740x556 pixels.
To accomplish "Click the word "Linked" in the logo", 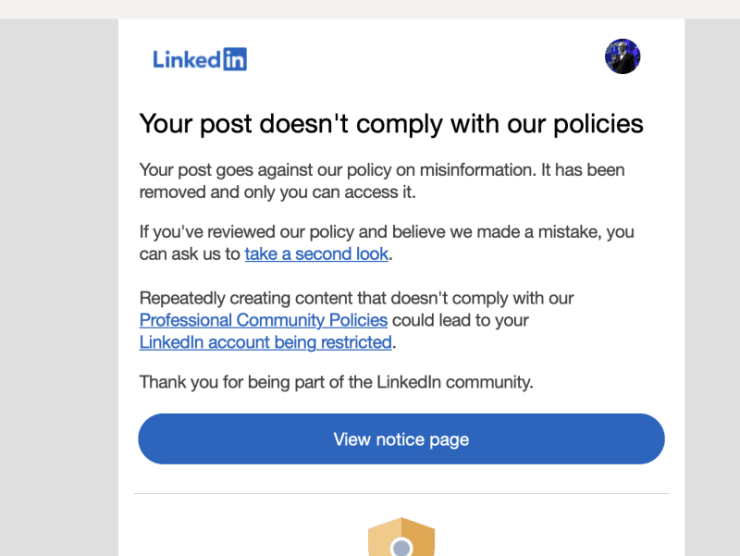I will coord(186,59).
